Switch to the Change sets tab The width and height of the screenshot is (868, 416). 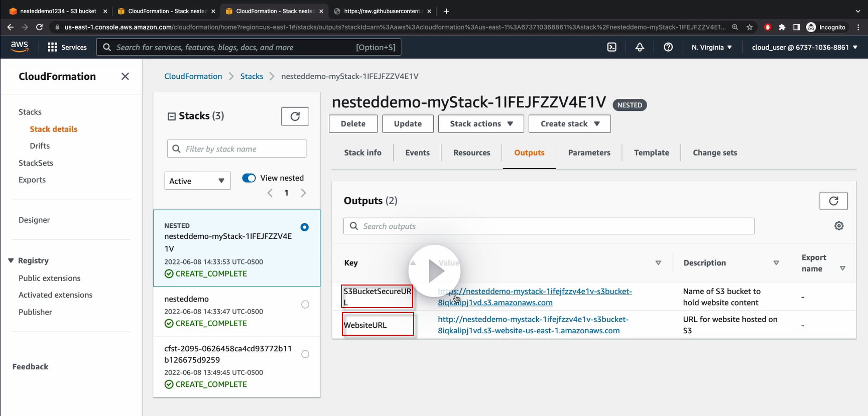pyautogui.click(x=715, y=153)
